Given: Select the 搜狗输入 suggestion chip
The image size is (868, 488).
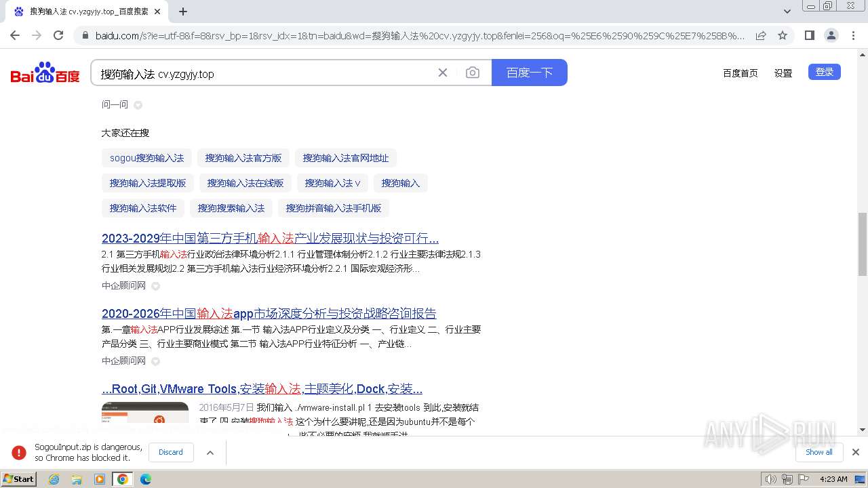Looking at the screenshot, I should [x=401, y=183].
